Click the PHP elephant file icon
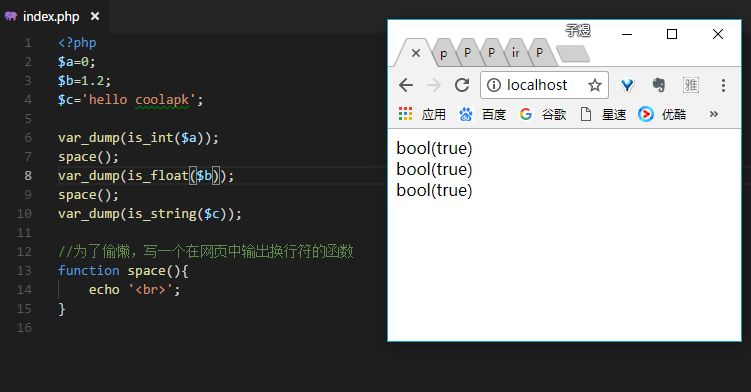This screenshot has height=392, width=751. pos(11,16)
